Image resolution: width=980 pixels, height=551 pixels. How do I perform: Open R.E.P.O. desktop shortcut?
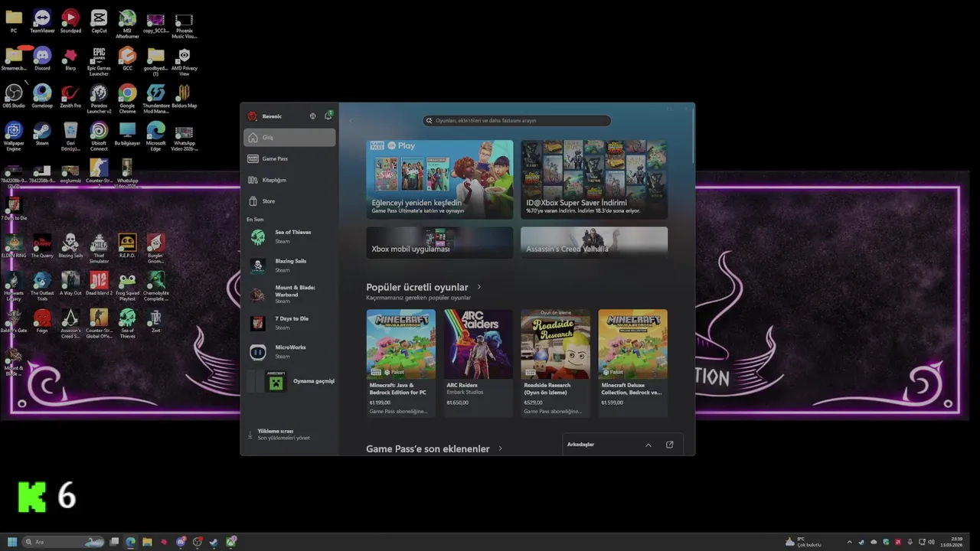(x=127, y=247)
